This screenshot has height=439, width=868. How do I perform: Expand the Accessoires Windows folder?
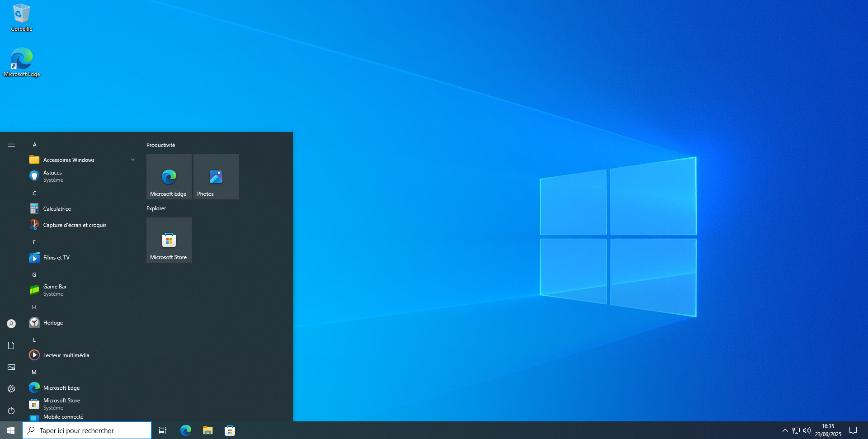[x=82, y=160]
